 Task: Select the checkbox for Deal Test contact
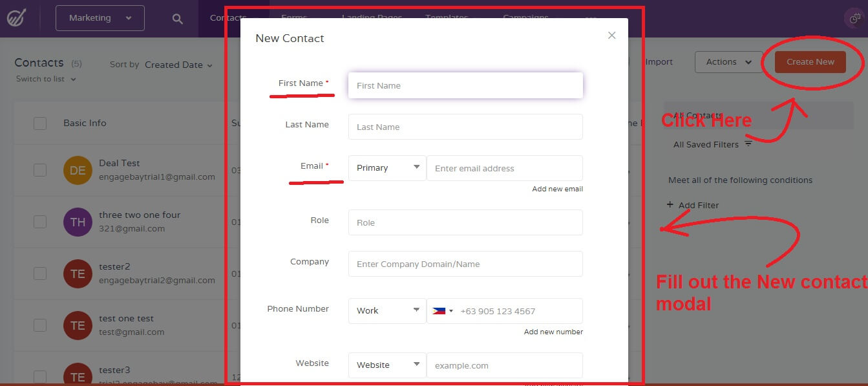pyautogui.click(x=40, y=169)
